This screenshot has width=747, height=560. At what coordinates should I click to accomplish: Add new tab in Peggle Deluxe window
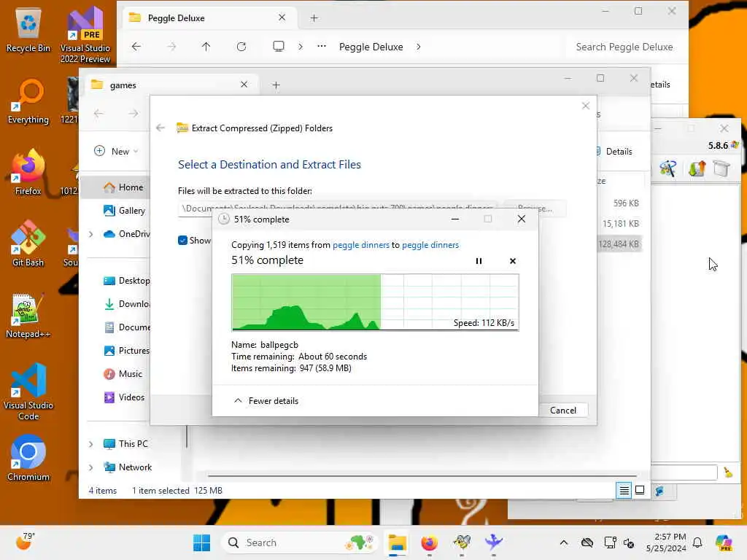click(314, 18)
